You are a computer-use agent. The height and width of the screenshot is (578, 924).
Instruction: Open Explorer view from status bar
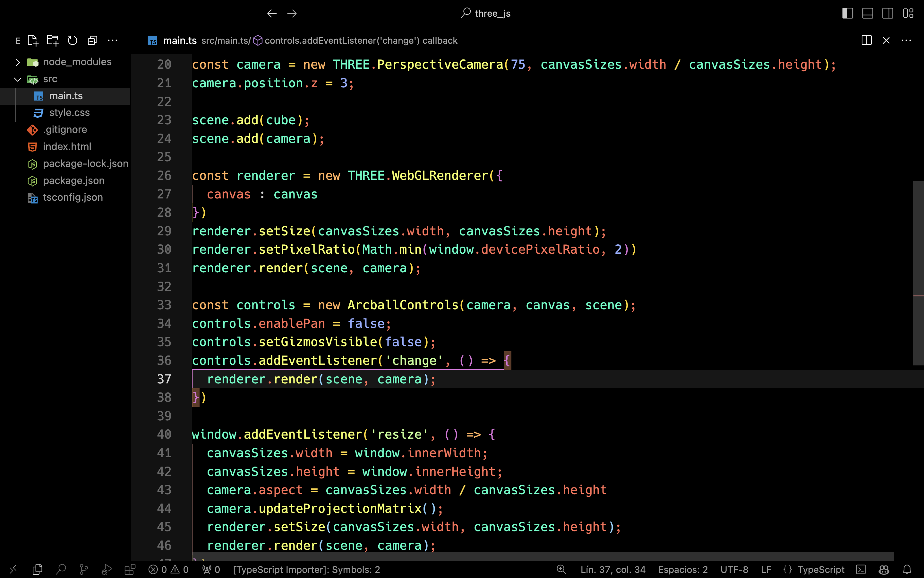[38, 570]
